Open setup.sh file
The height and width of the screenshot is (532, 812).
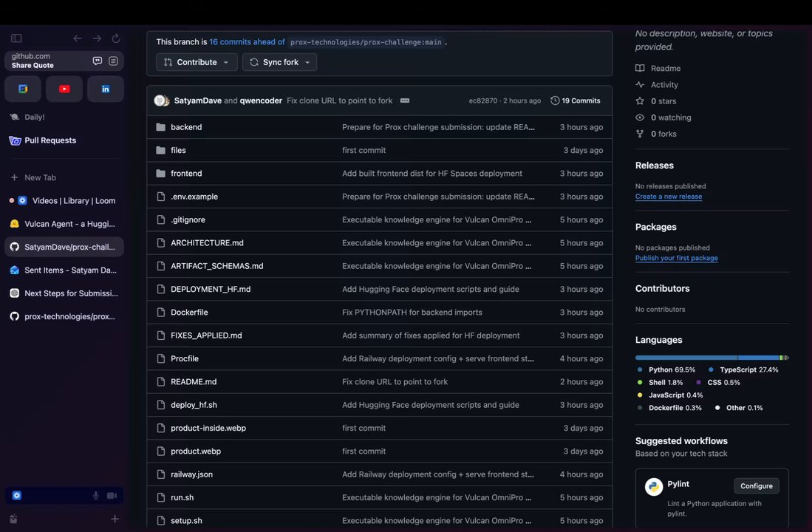click(x=186, y=521)
